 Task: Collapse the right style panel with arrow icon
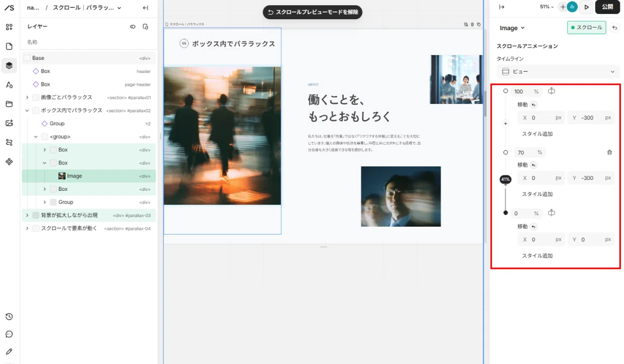(x=501, y=7)
